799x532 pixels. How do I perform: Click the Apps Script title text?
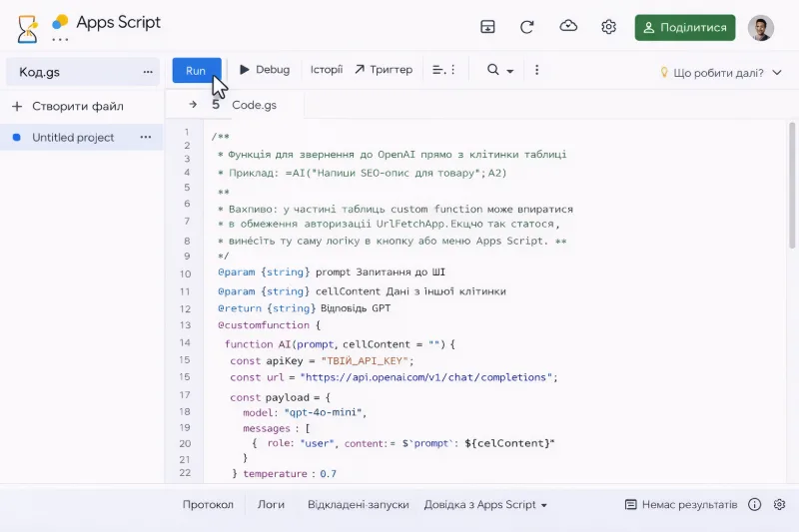coord(118,22)
